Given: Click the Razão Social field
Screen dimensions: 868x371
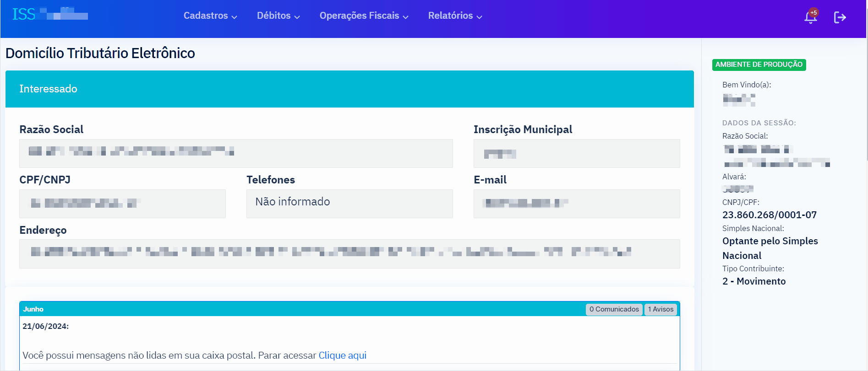Looking at the screenshot, I should (236, 153).
